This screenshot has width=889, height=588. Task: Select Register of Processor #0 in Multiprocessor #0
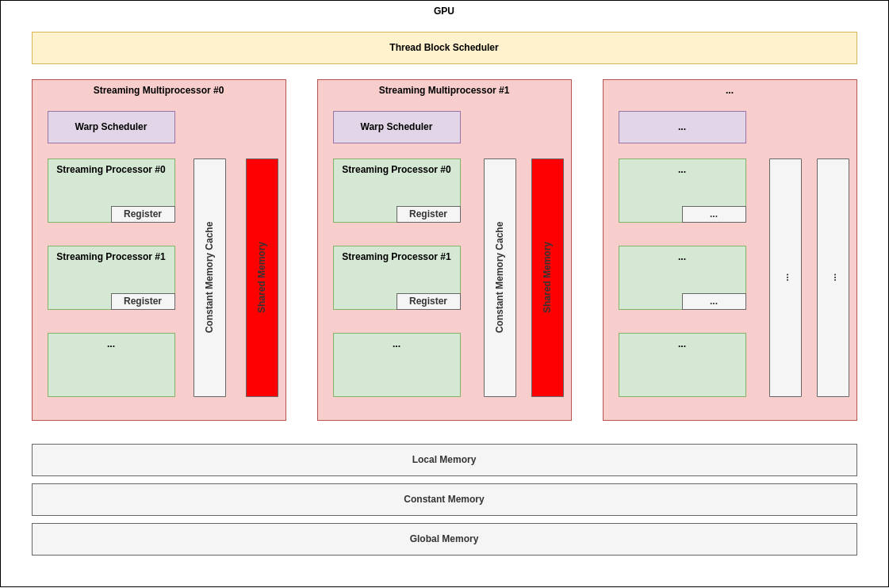(143, 214)
